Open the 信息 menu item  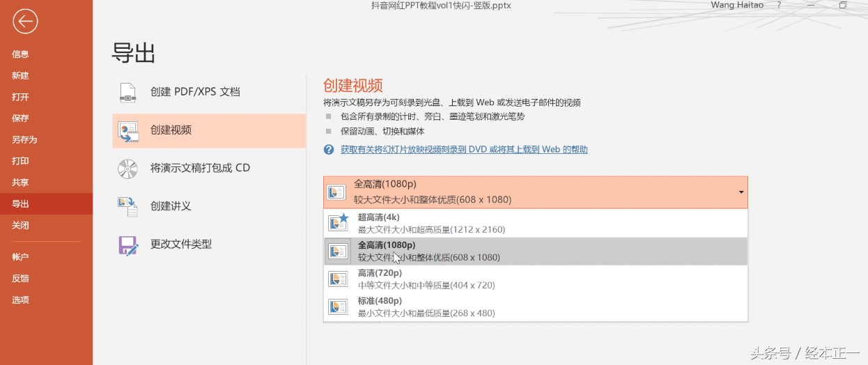click(x=20, y=54)
